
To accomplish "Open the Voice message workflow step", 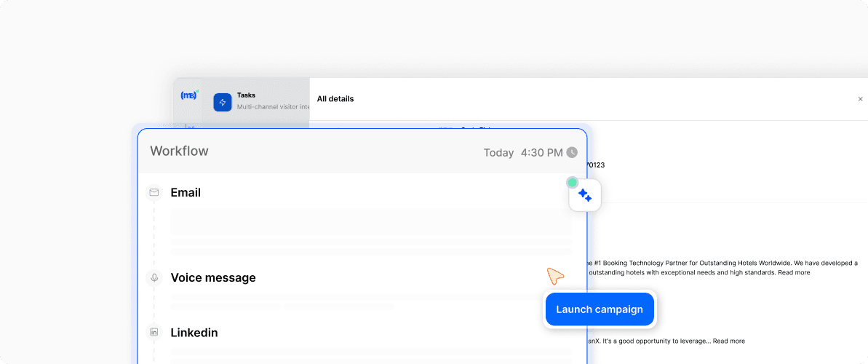I will click(x=213, y=278).
